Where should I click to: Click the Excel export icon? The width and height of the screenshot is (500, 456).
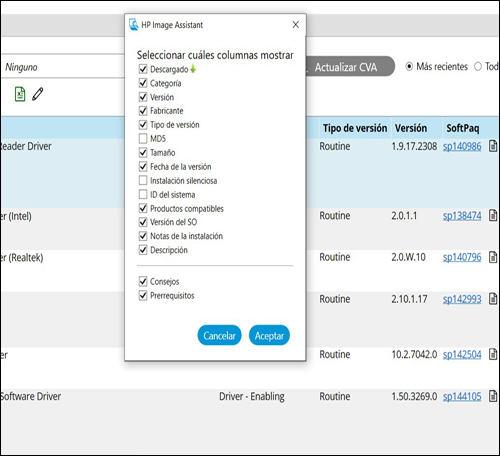pos(20,94)
